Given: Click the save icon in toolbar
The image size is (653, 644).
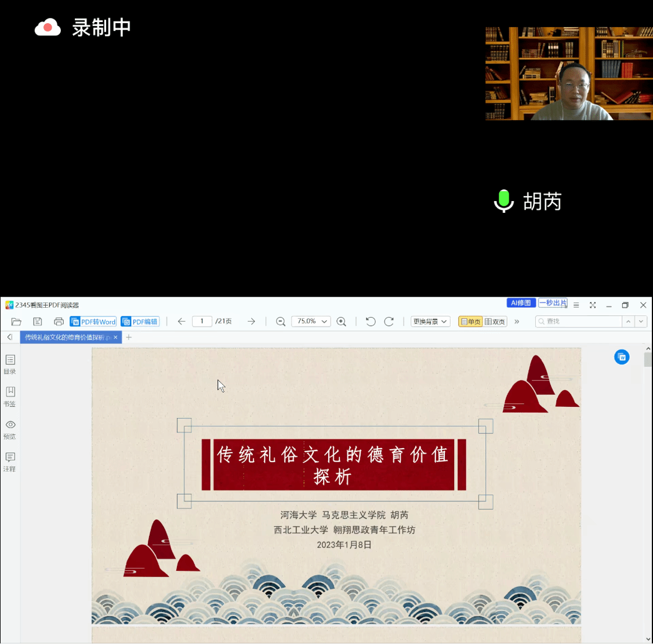Looking at the screenshot, I should click(38, 322).
